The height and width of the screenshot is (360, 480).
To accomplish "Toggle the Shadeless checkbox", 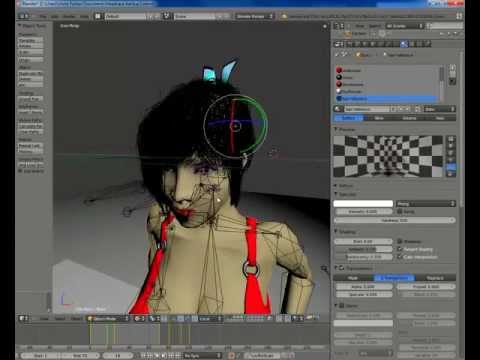I will pos(400,241).
